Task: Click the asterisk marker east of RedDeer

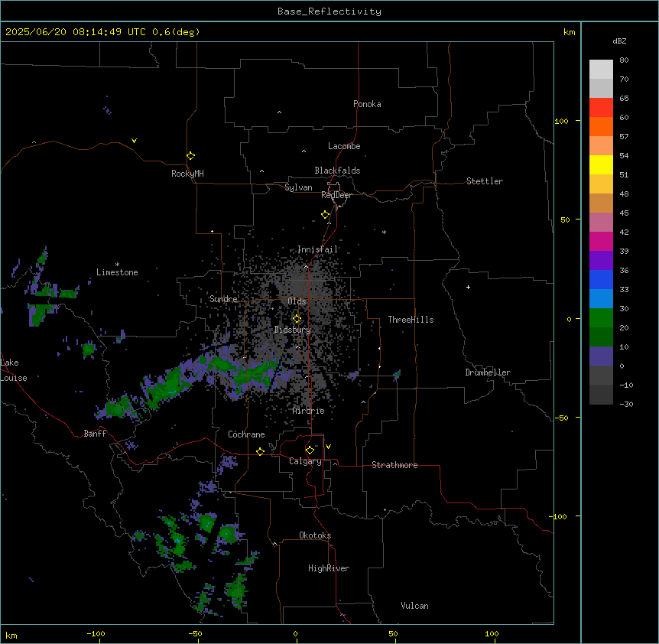Action: pyautogui.click(x=384, y=232)
